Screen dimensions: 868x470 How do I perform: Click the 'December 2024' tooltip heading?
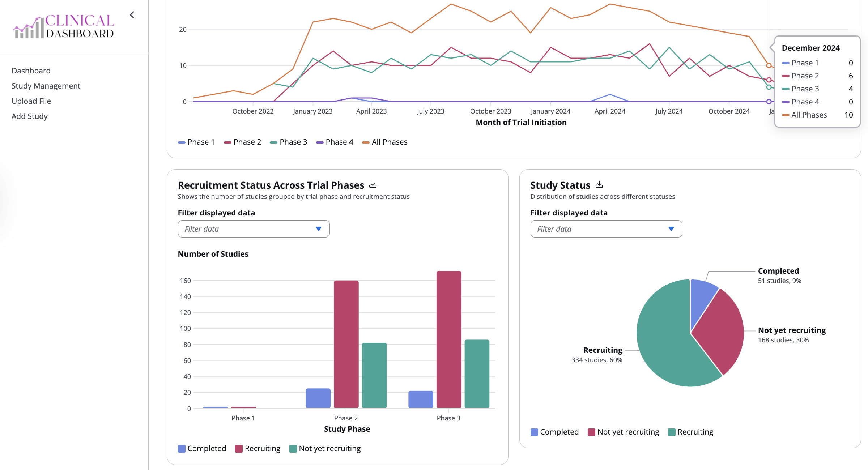click(x=811, y=48)
